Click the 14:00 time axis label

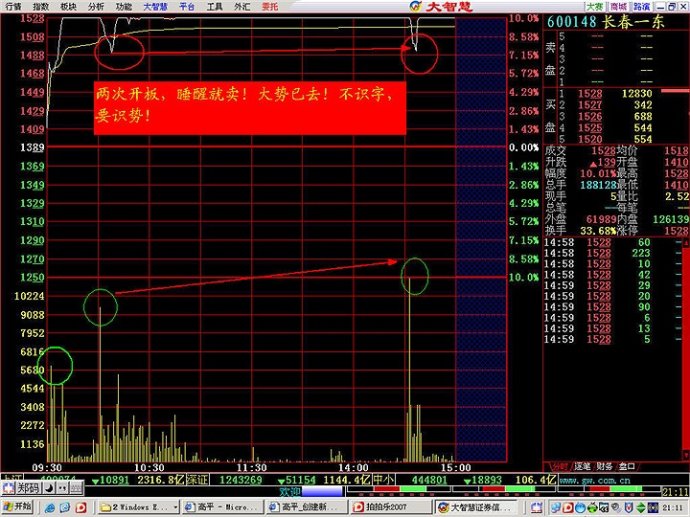pyautogui.click(x=353, y=467)
